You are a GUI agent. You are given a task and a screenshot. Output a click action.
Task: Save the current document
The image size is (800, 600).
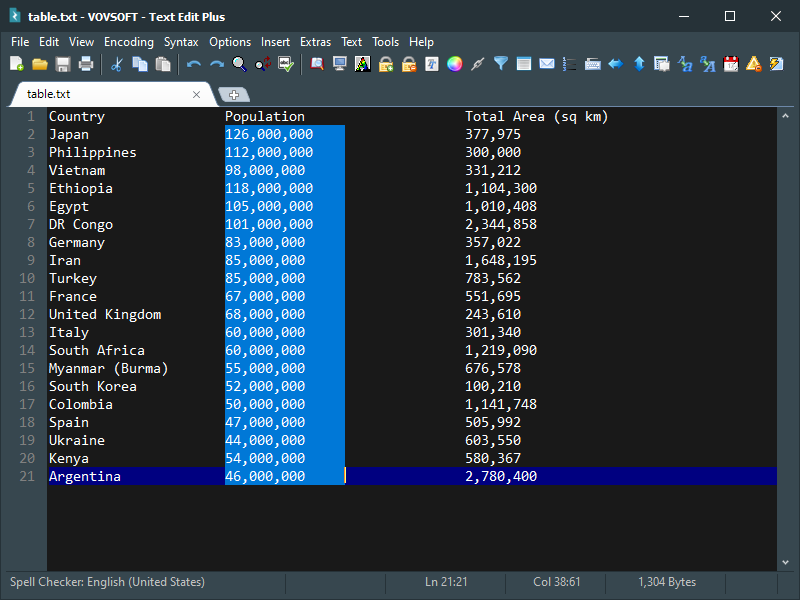point(62,63)
